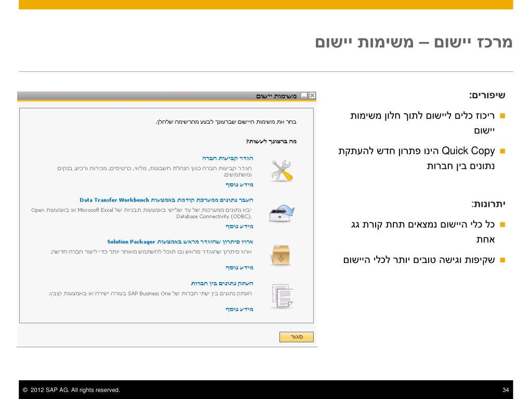Open the Data Transfer Workbench task link
This screenshot has width=532, height=399.
[166, 200]
